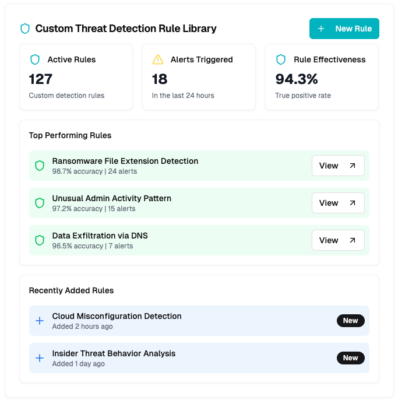The height and width of the screenshot is (400, 398).
Task: Open the Insider Threat Behavior Analysis rule title
Action: point(114,353)
